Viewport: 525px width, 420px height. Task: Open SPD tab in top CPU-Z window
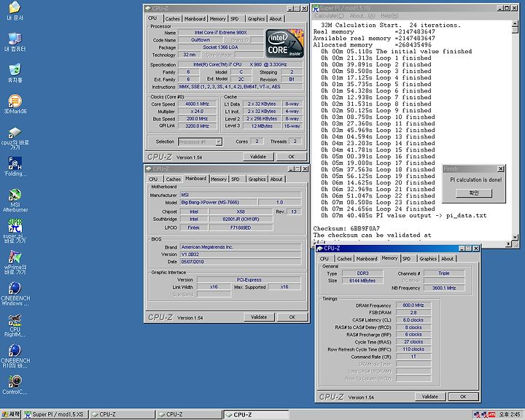[x=235, y=19]
